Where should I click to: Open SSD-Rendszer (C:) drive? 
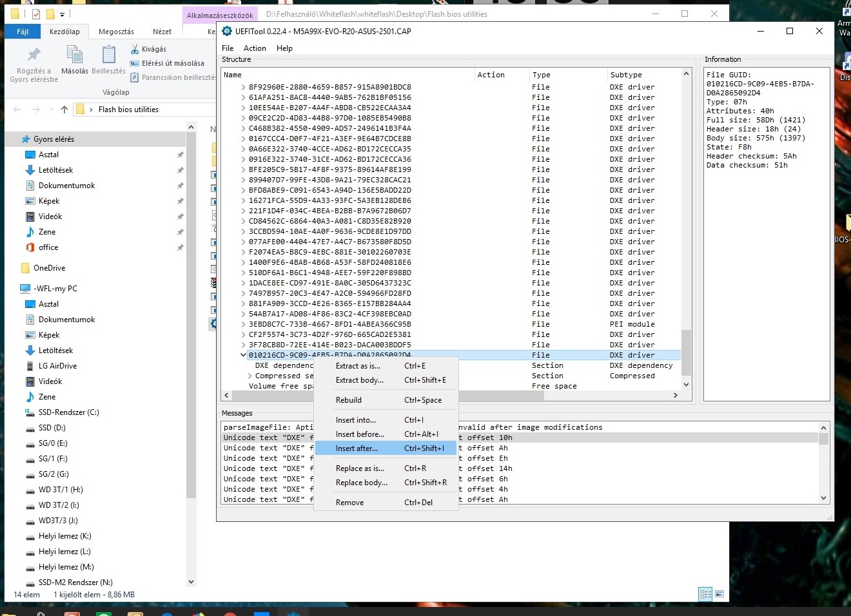click(x=68, y=412)
